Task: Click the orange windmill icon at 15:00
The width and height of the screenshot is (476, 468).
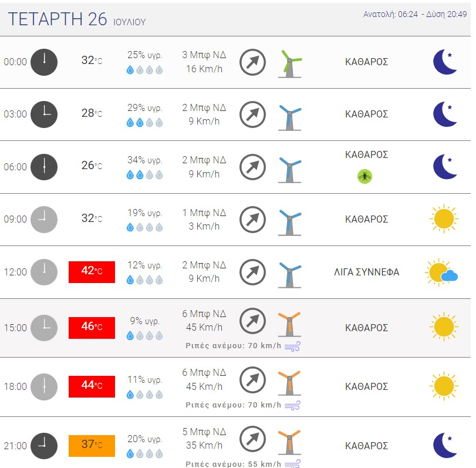Action: point(289,324)
